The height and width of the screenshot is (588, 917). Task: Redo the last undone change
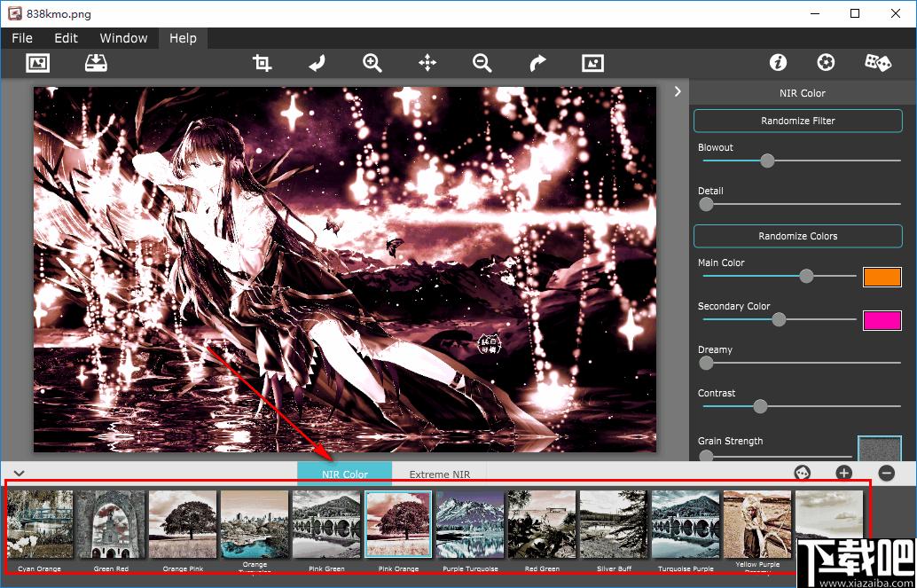point(537,63)
